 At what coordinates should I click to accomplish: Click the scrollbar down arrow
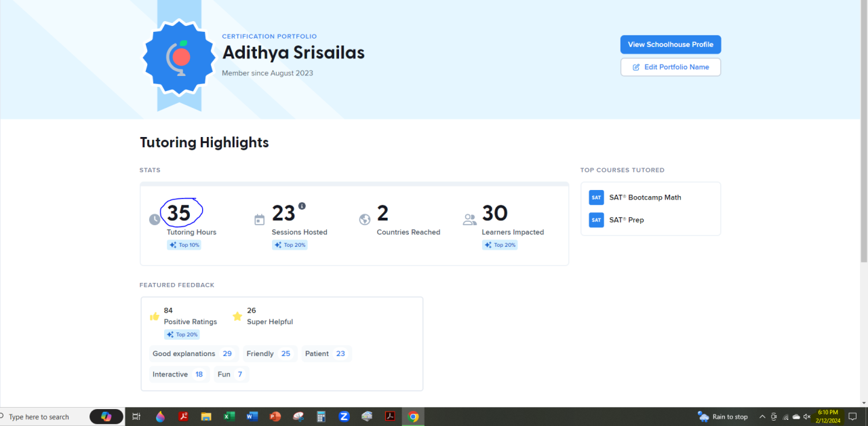(864, 404)
